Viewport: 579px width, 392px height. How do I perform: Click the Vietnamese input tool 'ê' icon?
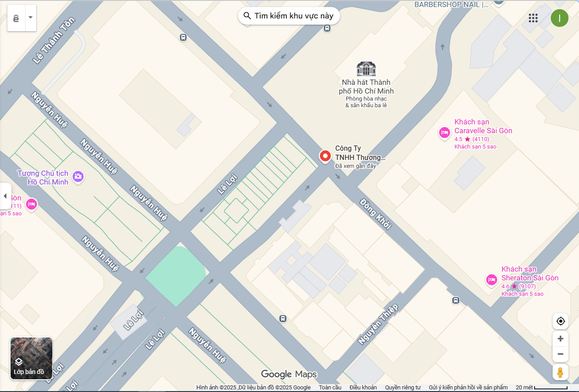pyautogui.click(x=16, y=18)
